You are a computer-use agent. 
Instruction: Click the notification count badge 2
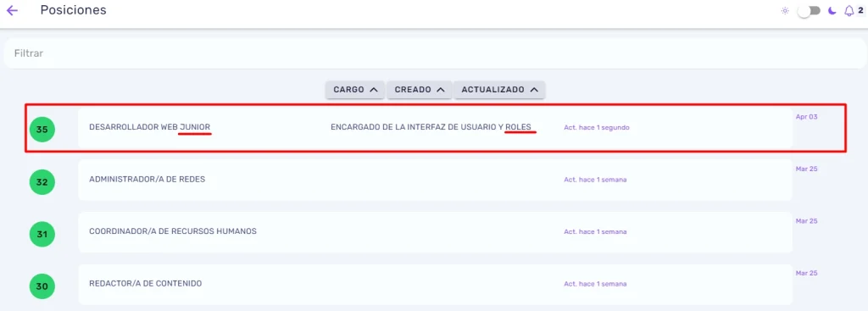tap(860, 10)
